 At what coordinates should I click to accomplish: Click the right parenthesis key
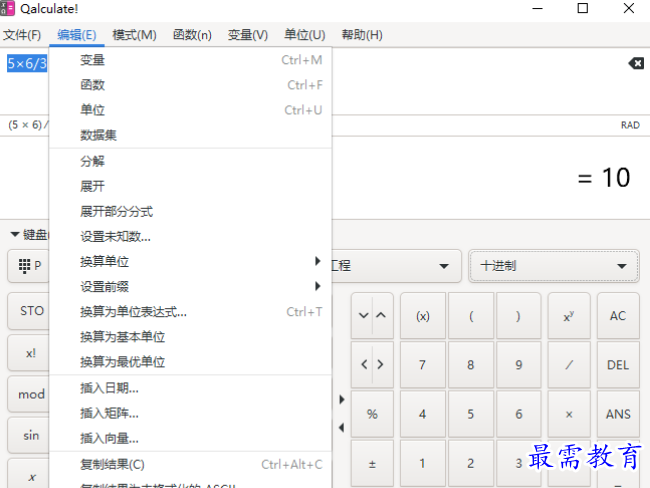[519, 316]
